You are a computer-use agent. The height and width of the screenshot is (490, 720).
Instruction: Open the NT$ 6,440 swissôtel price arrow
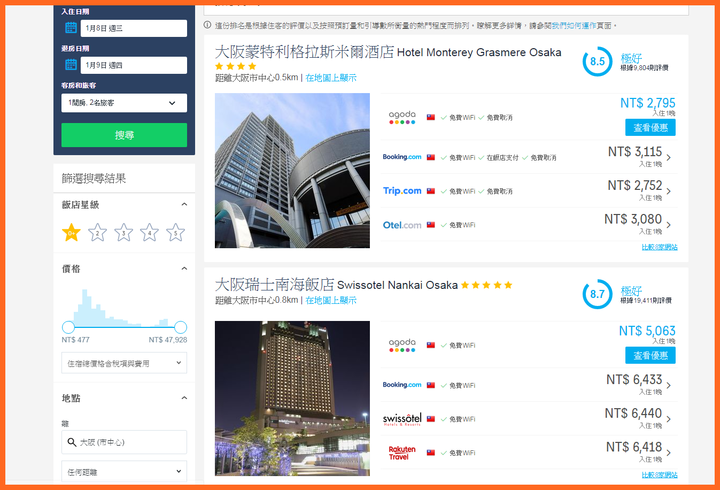[x=669, y=419]
